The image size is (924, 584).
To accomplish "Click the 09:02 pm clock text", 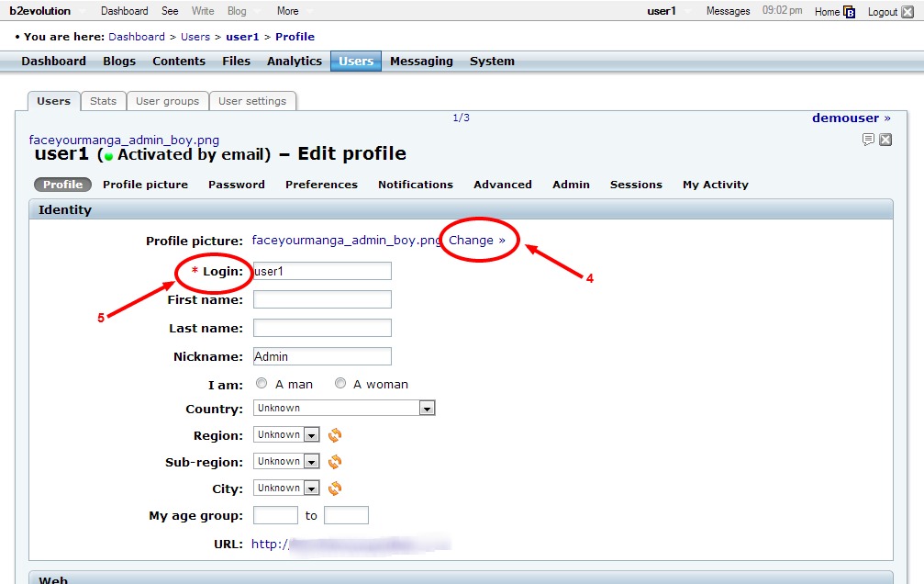I will click(782, 11).
